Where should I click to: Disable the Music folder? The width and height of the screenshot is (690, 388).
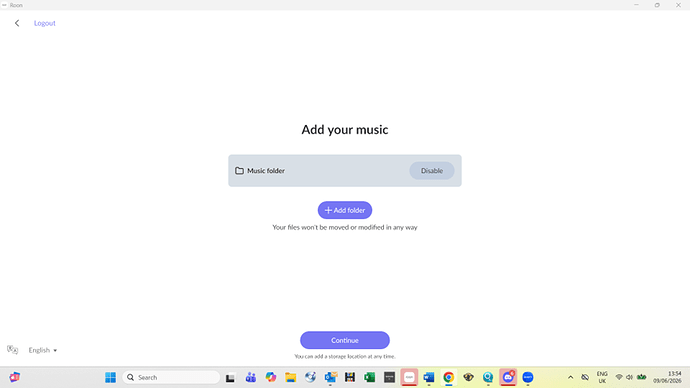point(432,171)
